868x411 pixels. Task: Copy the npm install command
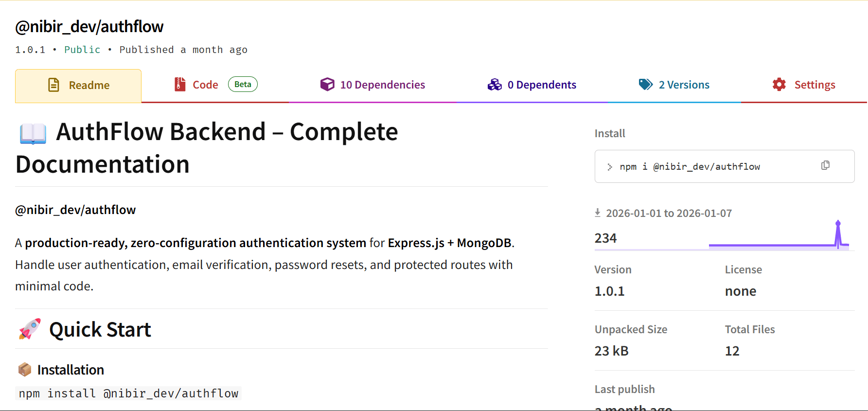pos(825,166)
